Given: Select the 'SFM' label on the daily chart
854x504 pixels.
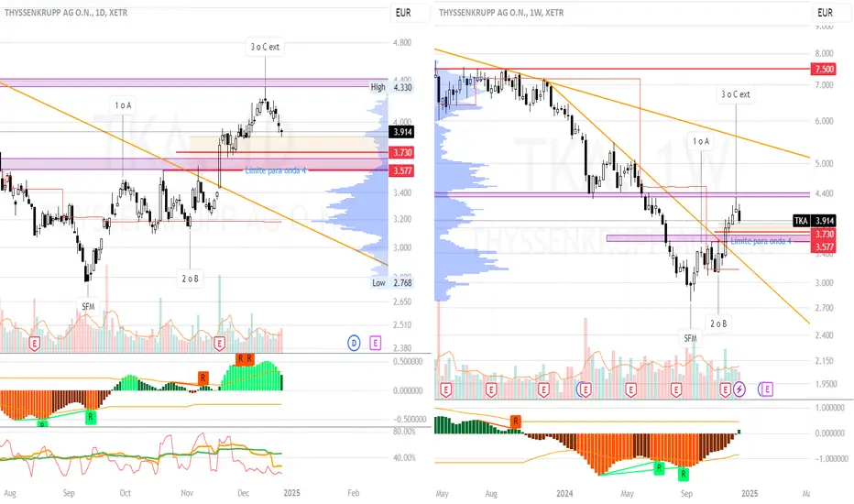Looking at the screenshot, I should click(x=88, y=307).
